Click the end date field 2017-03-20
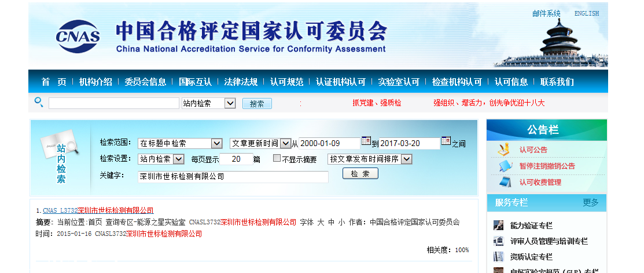This screenshot has height=273, width=644. click(x=410, y=144)
